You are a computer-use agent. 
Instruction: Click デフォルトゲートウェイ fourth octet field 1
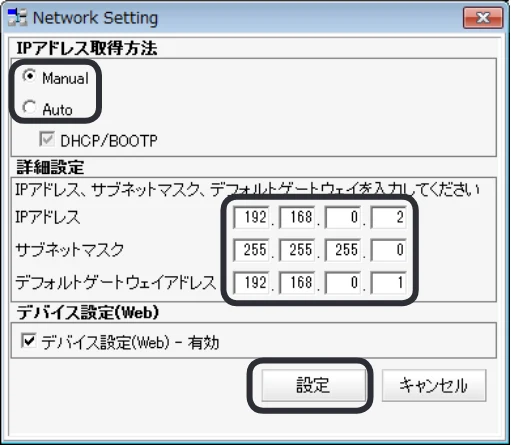388,283
